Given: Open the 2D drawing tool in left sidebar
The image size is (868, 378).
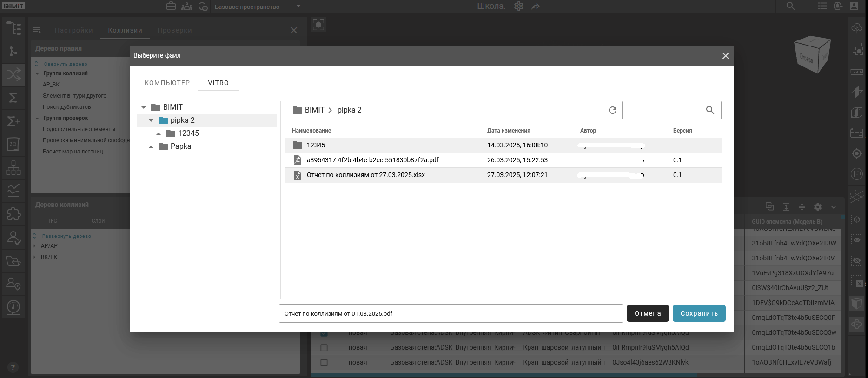Looking at the screenshot, I should click(13, 144).
